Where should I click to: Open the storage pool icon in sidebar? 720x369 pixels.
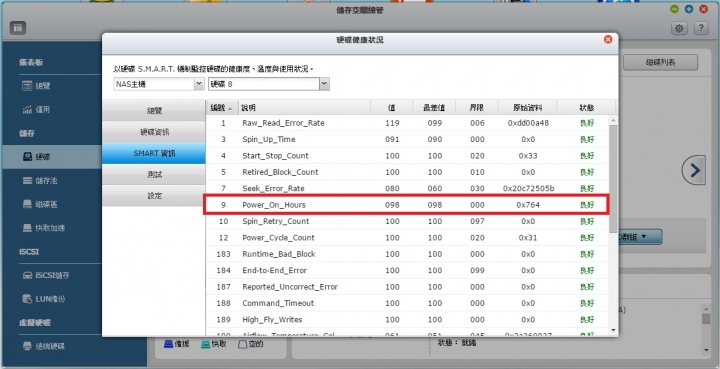27,180
